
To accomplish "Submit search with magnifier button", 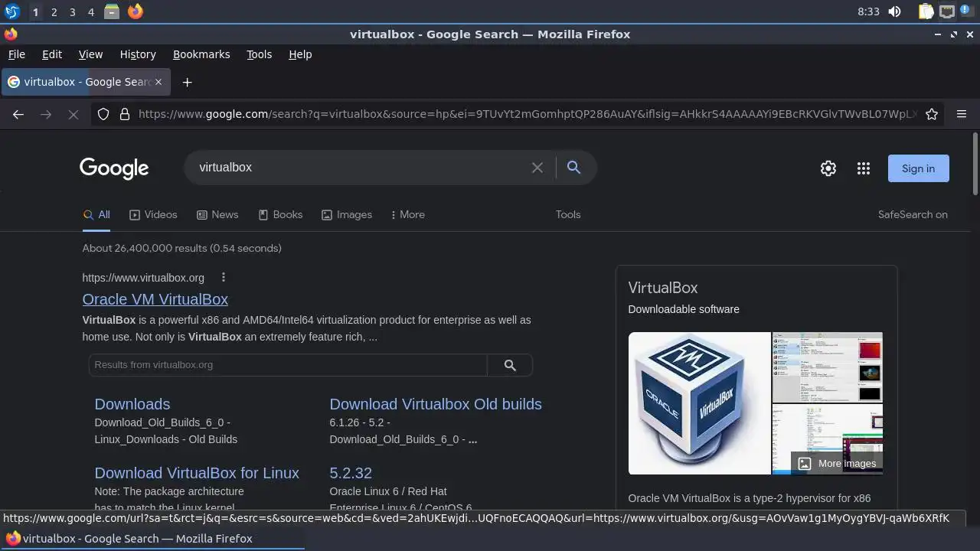I will point(573,168).
